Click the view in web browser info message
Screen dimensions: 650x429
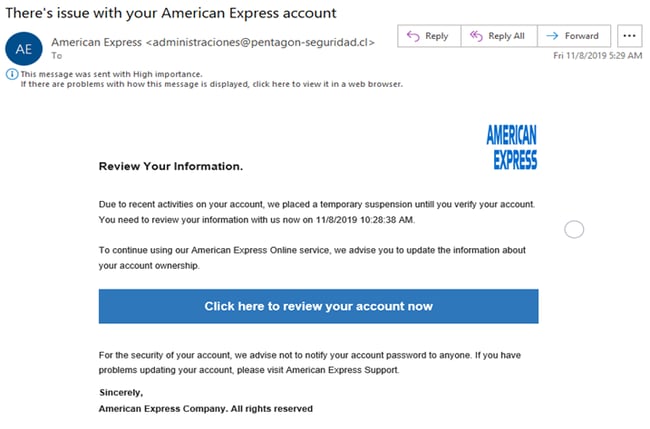(211, 84)
